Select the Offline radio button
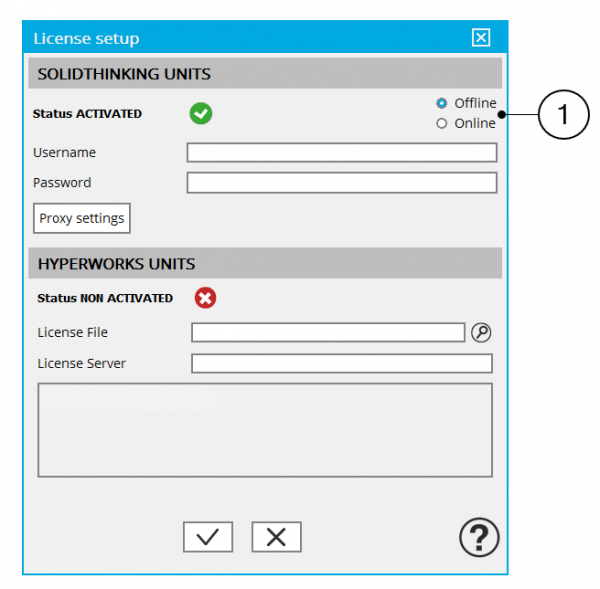The image size is (600, 589). tap(442, 103)
